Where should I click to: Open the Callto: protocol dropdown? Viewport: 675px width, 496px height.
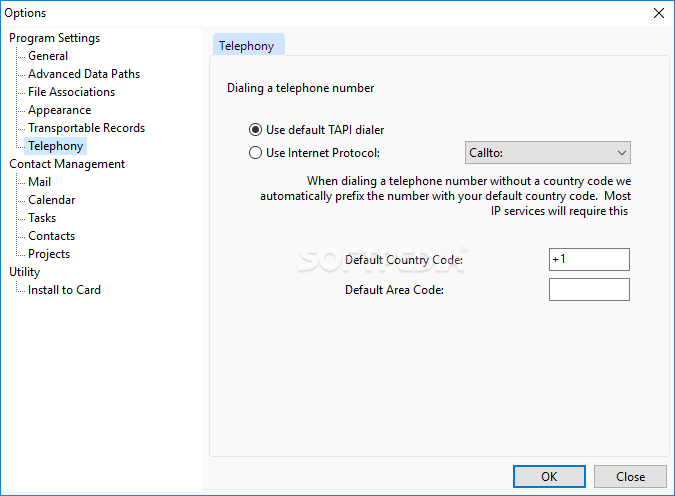coord(548,153)
